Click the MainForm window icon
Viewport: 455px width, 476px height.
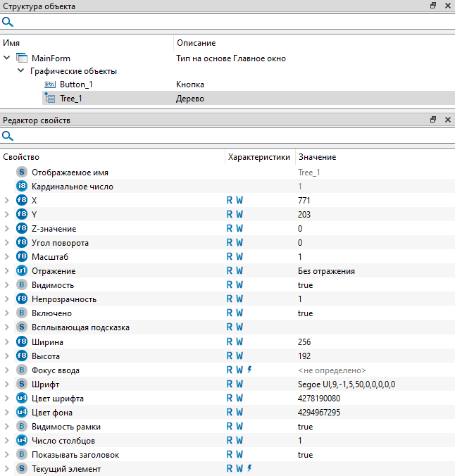point(22,58)
